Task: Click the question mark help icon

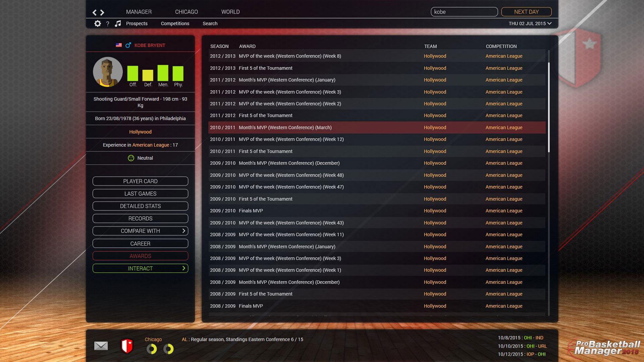Action: coord(108,24)
